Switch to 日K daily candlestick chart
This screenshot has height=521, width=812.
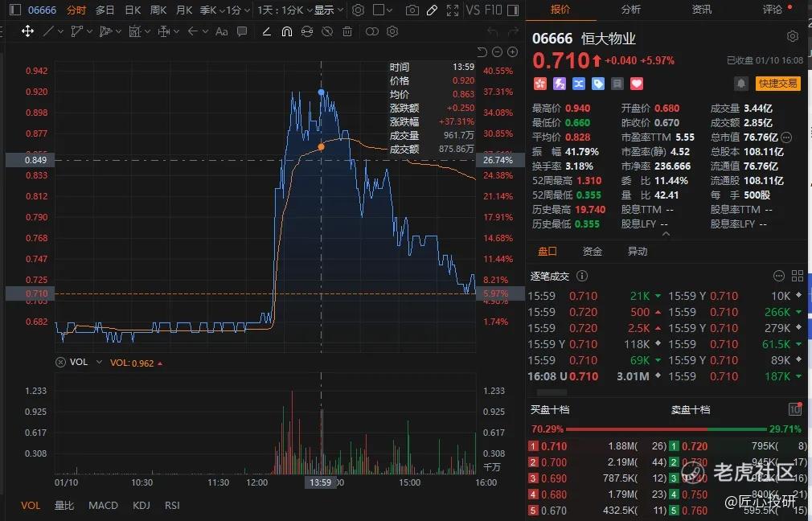[x=133, y=10]
